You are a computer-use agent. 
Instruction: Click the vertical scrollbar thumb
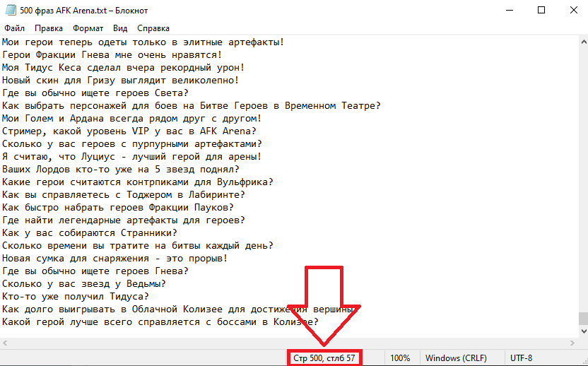(x=582, y=319)
